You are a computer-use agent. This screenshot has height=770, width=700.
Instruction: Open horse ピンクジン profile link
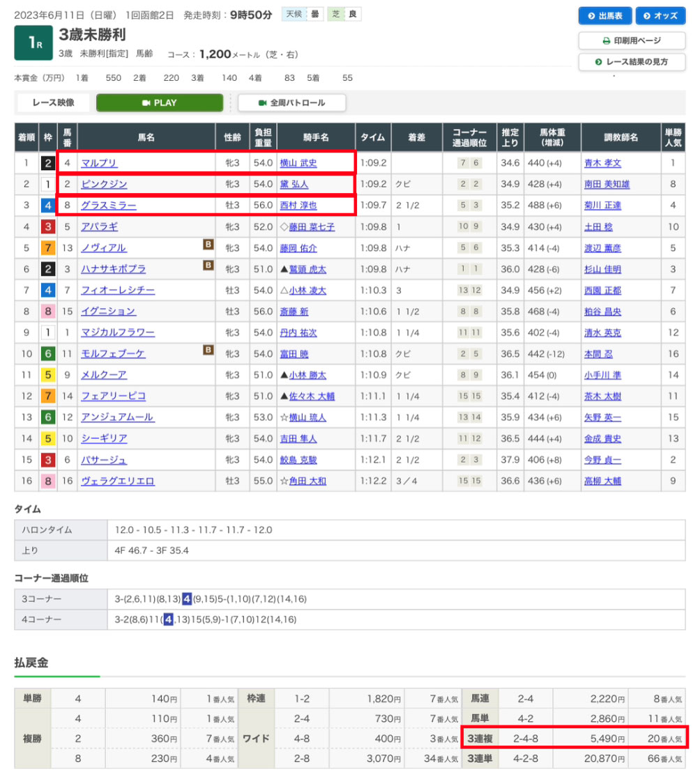coord(104,185)
